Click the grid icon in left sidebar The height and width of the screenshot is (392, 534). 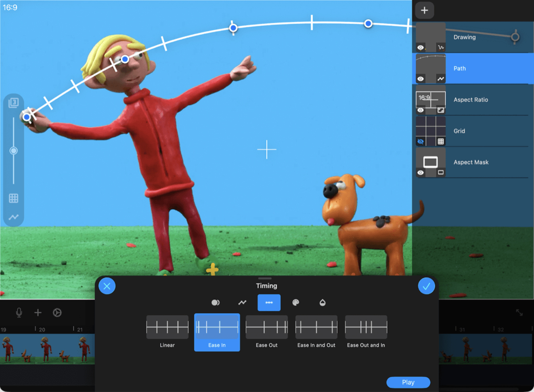click(13, 198)
